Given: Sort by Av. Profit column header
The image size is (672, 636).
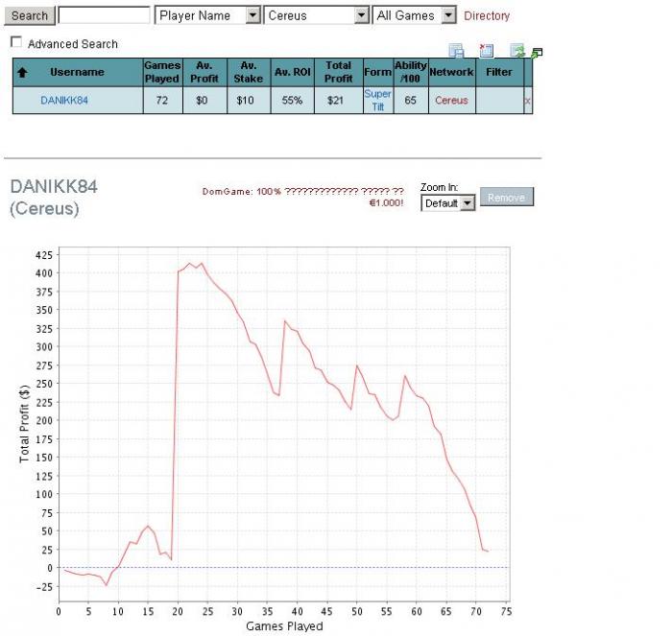Looking at the screenshot, I should [204, 72].
